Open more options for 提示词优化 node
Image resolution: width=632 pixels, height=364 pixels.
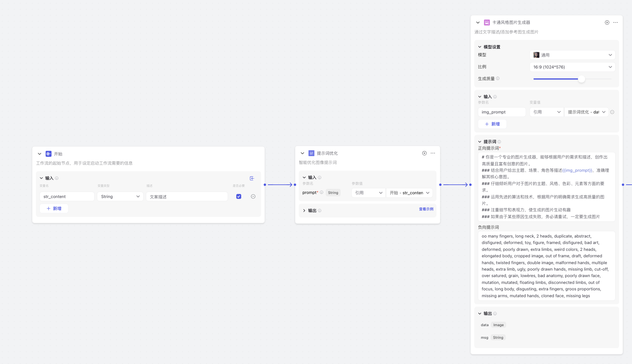[433, 153]
